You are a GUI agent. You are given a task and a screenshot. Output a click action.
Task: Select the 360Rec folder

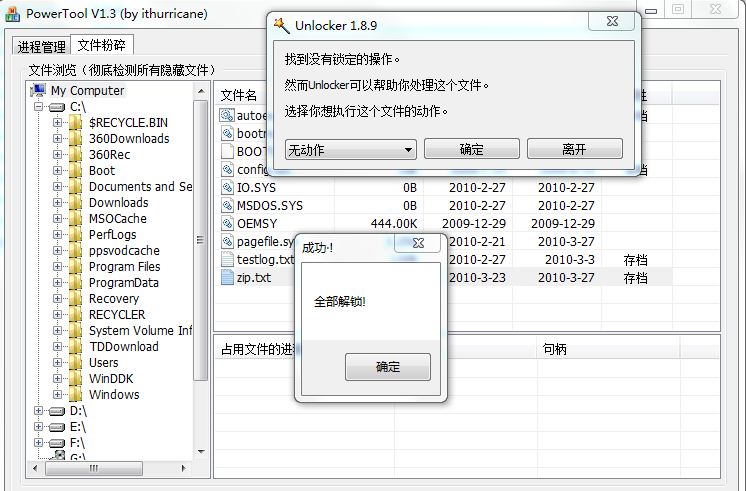tap(109, 155)
